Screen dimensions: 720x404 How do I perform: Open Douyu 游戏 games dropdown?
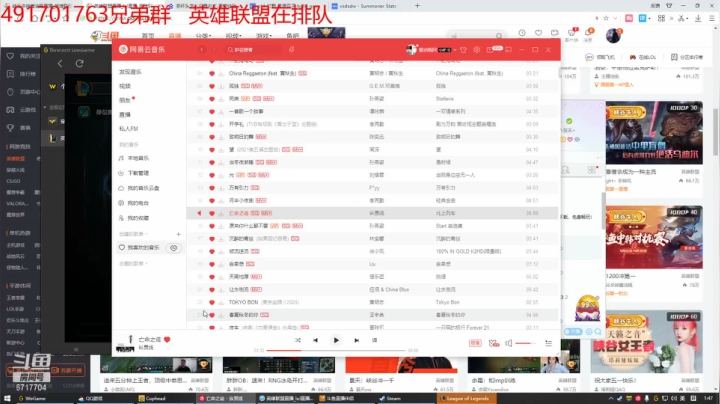pos(264,36)
